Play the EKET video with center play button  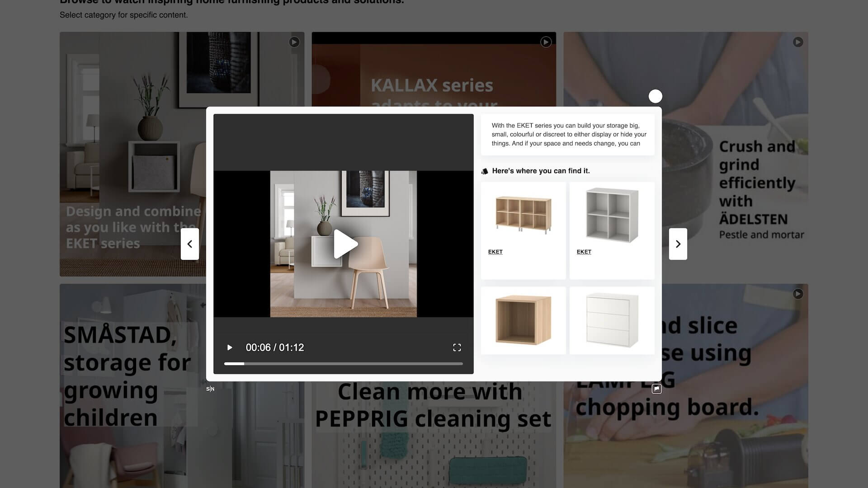[345, 244]
